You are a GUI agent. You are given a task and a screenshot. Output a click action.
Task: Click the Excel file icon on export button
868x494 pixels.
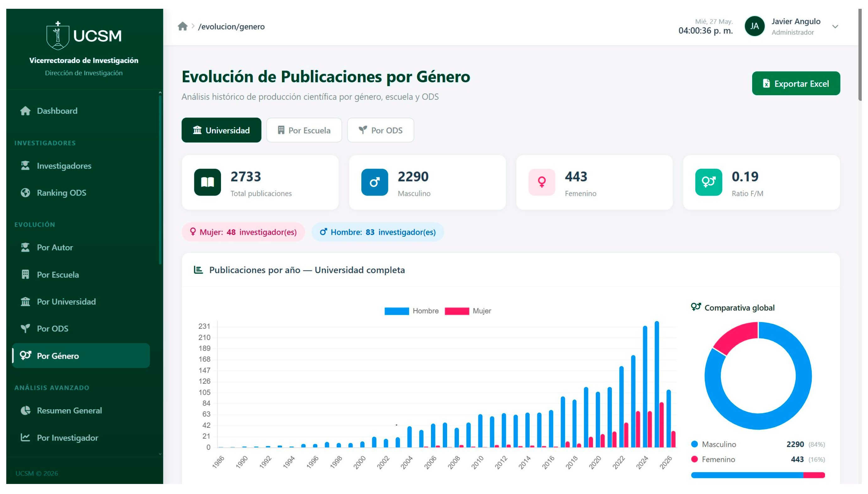pyautogui.click(x=766, y=83)
